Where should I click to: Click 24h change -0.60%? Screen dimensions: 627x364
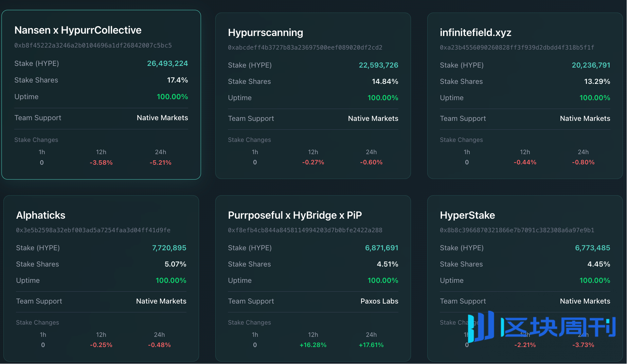pos(371,162)
